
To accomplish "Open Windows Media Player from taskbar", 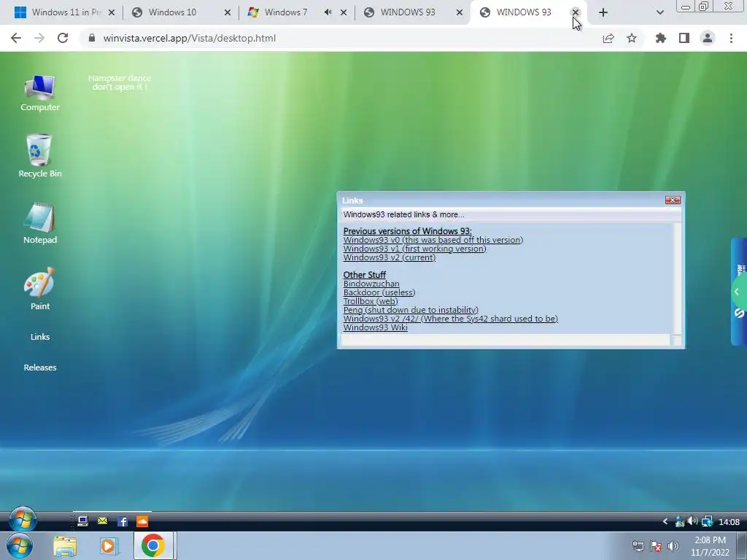I will click(x=108, y=546).
